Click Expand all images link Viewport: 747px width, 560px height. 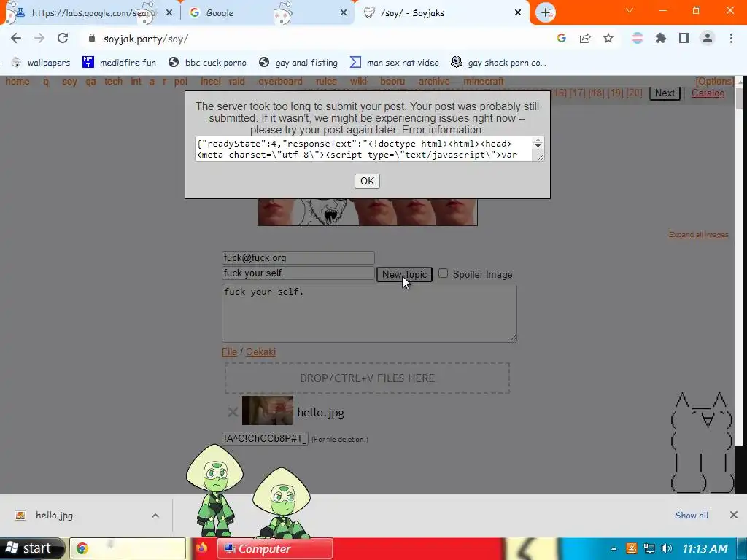coord(698,235)
